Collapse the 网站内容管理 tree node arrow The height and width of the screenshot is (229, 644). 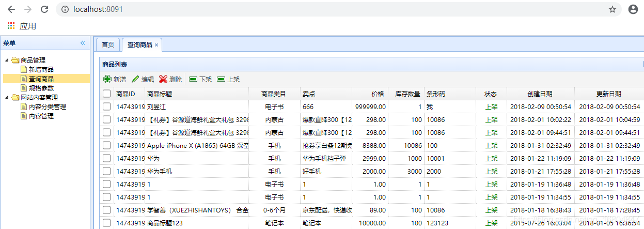coord(7,97)
